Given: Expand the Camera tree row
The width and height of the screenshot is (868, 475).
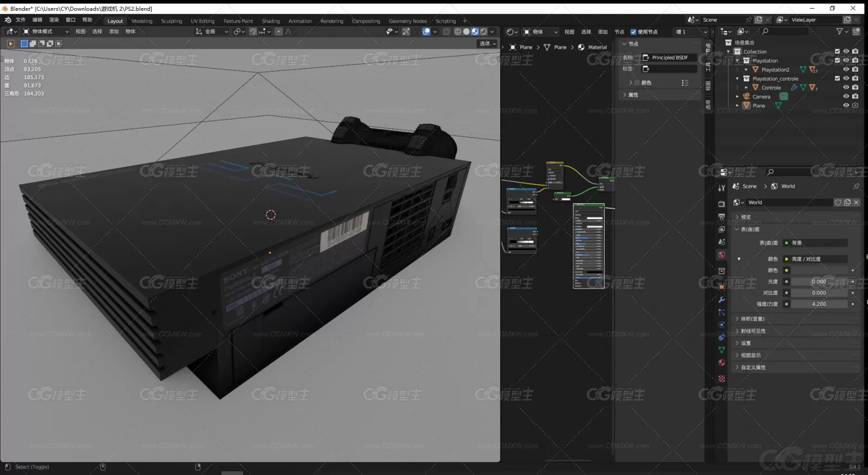Looking at the screenshot, I should 737,97.
